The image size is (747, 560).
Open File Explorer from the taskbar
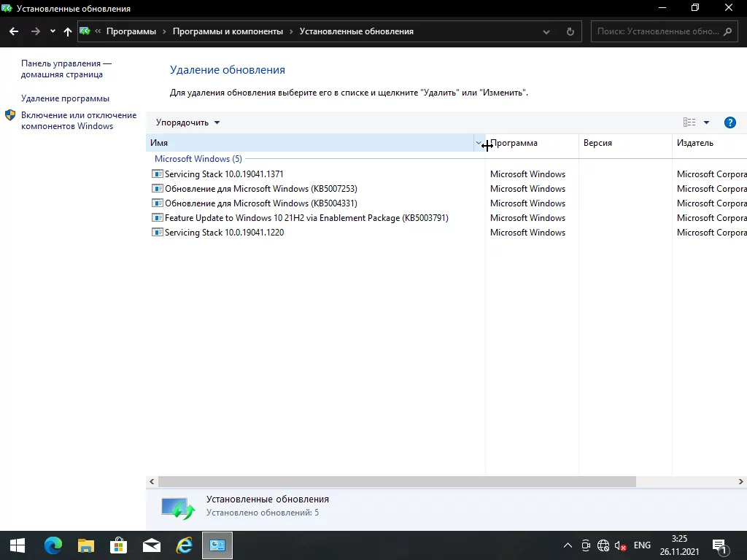[x=86, y=545]
